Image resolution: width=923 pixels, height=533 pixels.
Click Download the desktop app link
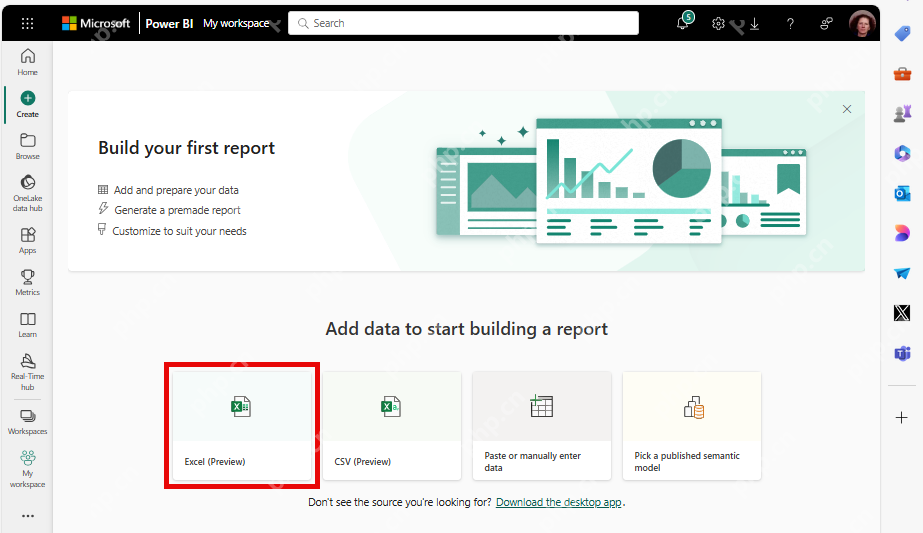pyautogui.click(x=559, y=502)
